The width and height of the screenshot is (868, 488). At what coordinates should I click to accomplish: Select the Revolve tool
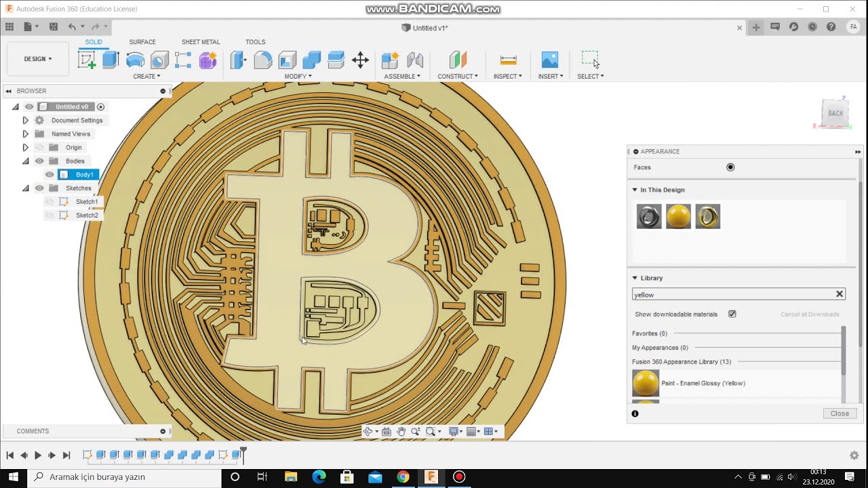(135, 60)
